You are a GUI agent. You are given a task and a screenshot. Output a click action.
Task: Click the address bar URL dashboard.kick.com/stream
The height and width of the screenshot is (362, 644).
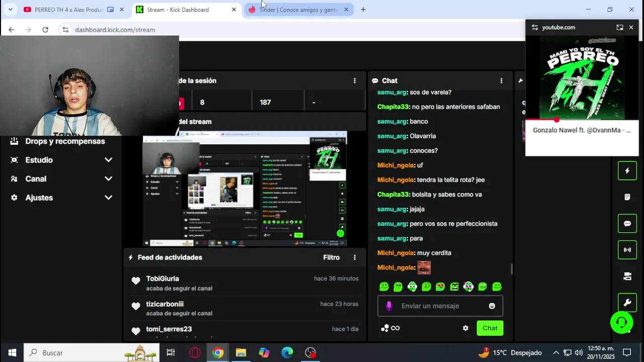(x=115, y=30)
